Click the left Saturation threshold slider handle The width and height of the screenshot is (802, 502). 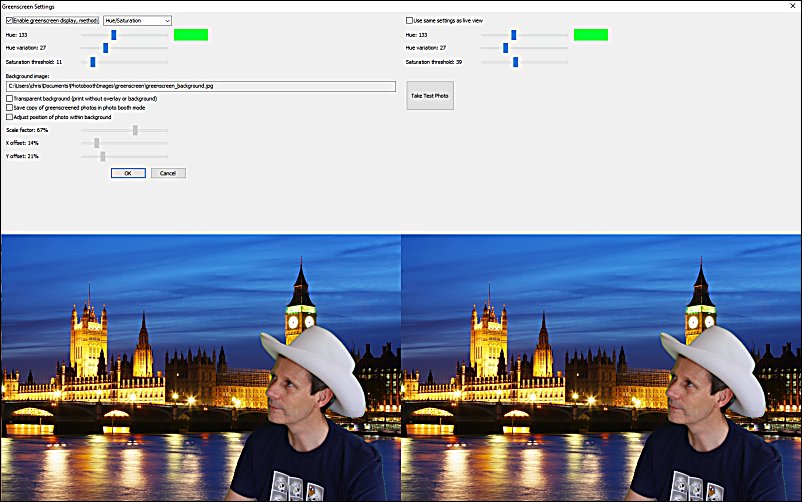[93, 62]
